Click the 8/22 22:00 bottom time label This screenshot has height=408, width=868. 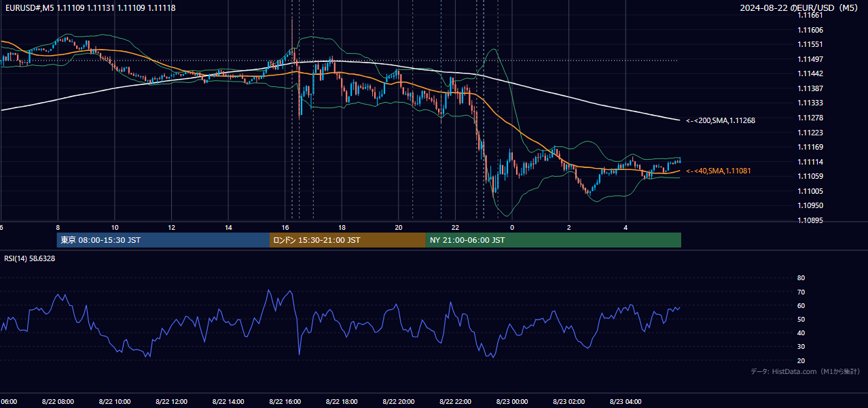[x=456, y=401]
